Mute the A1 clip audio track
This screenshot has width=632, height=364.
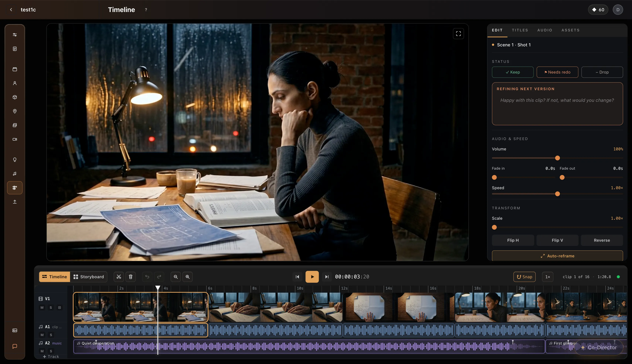(x=42, y=335)
